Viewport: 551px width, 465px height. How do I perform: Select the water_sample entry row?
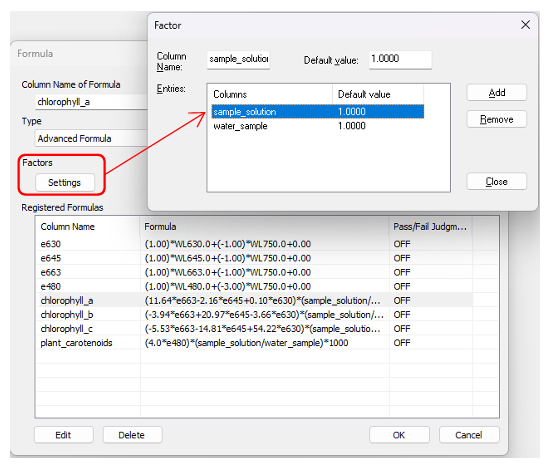(318, 126)
